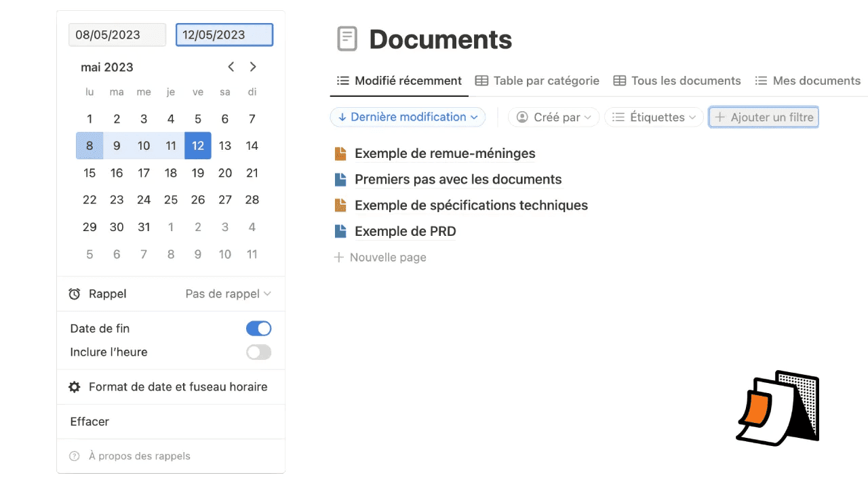868x488 pixels.
Task: Open the Étiquettes filter dropdown
Action: click(654, 117)
